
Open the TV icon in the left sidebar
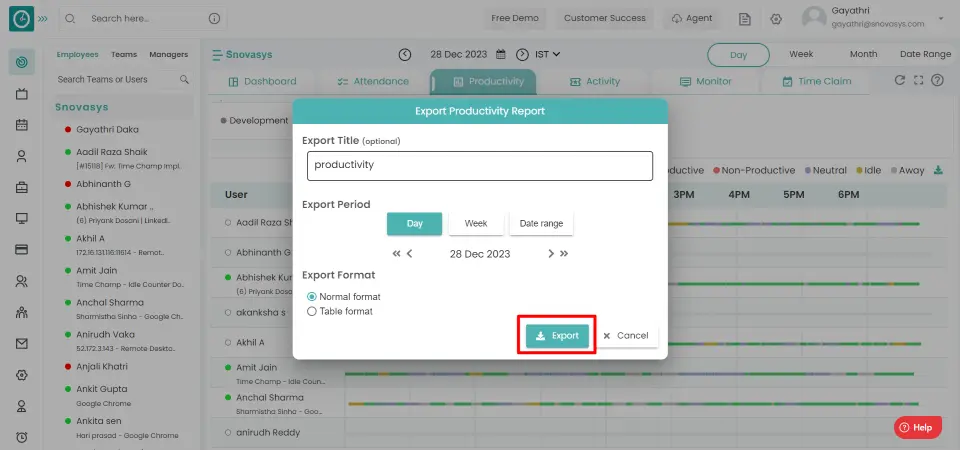coord(21,94)
